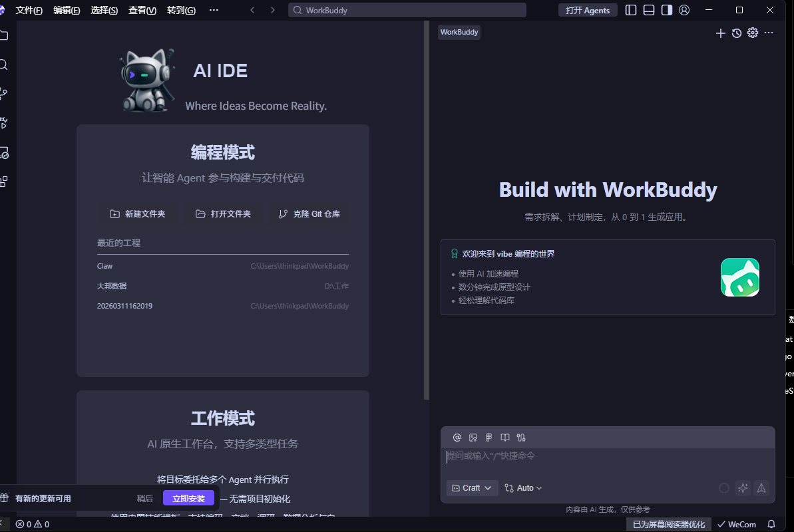
Task: Toggle the secondary sidebar layout icon
Action: [666, 10]
